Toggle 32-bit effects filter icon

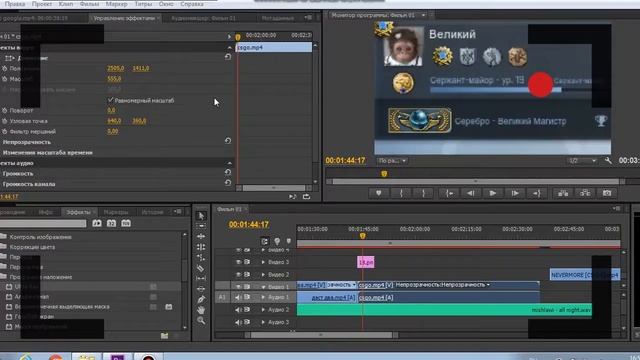point(111,223)
